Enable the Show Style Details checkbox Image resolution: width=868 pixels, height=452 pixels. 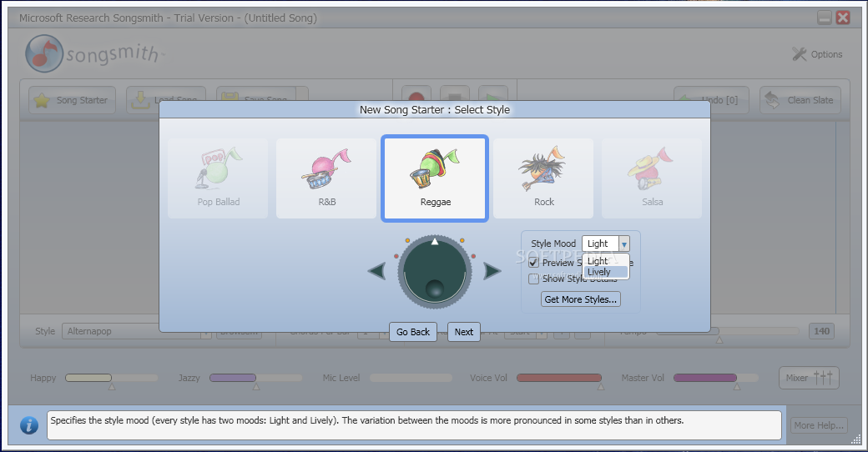(533, 279)
